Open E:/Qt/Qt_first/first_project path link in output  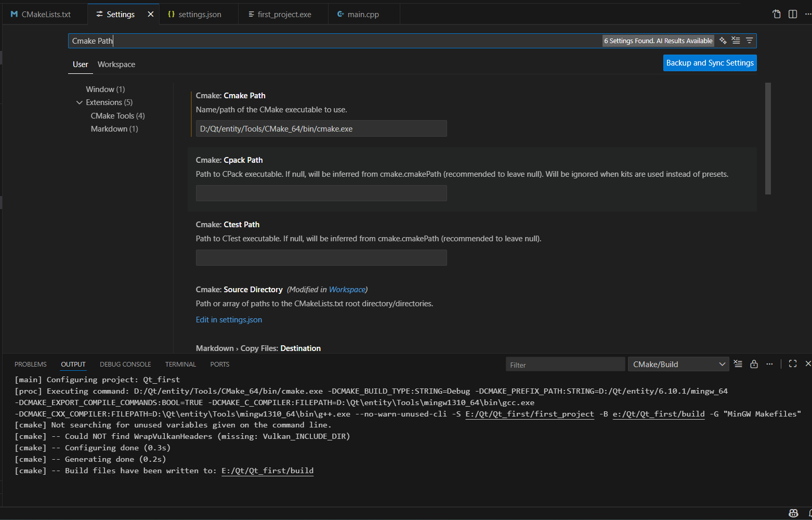point(529,414)
